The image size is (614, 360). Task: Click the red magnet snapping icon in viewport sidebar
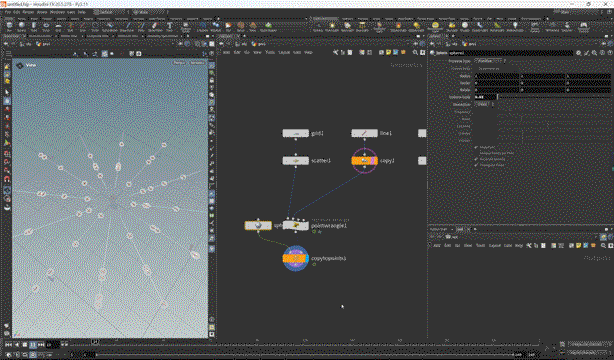pos(7,179)
